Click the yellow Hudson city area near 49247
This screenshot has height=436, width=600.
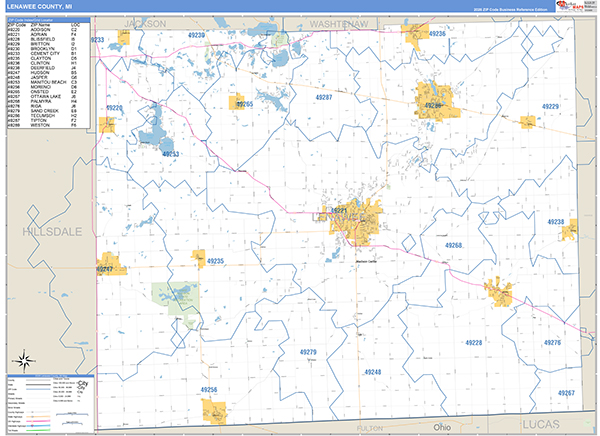110,266
